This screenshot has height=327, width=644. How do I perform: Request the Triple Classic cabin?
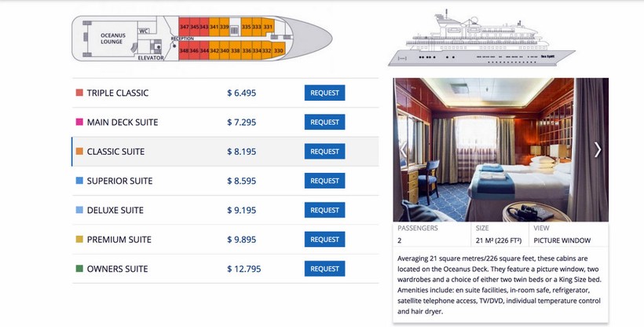coord(324,93)
